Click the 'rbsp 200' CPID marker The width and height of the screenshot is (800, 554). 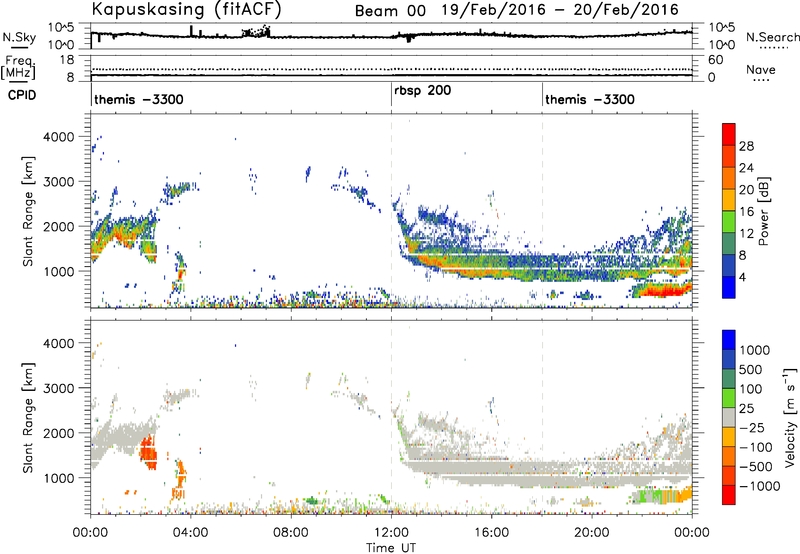[422, 91]
